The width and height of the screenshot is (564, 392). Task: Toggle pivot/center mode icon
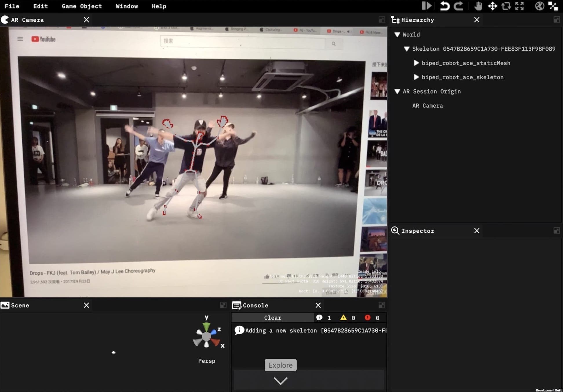click(x=553, y=6)
